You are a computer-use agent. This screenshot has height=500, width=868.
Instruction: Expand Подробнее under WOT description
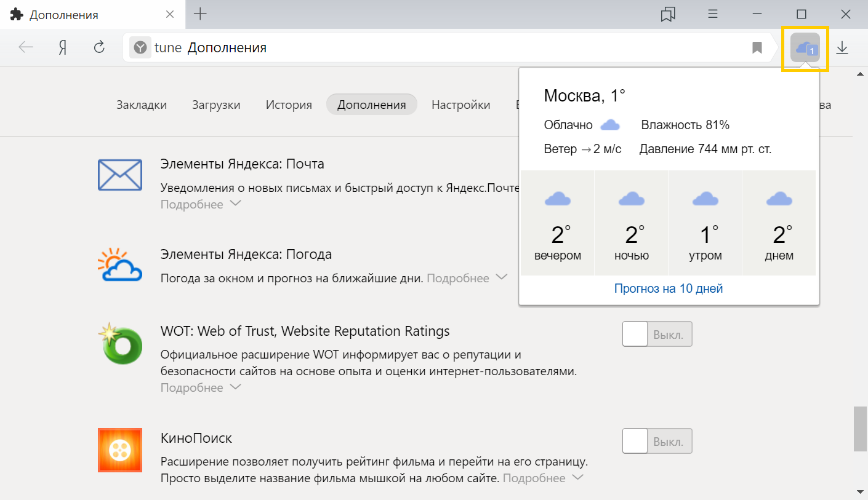point(201,387)
